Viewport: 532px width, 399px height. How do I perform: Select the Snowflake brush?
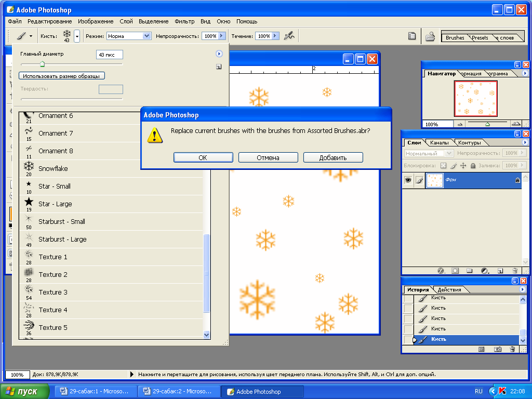pyautogui.click(x=112, y=169)
